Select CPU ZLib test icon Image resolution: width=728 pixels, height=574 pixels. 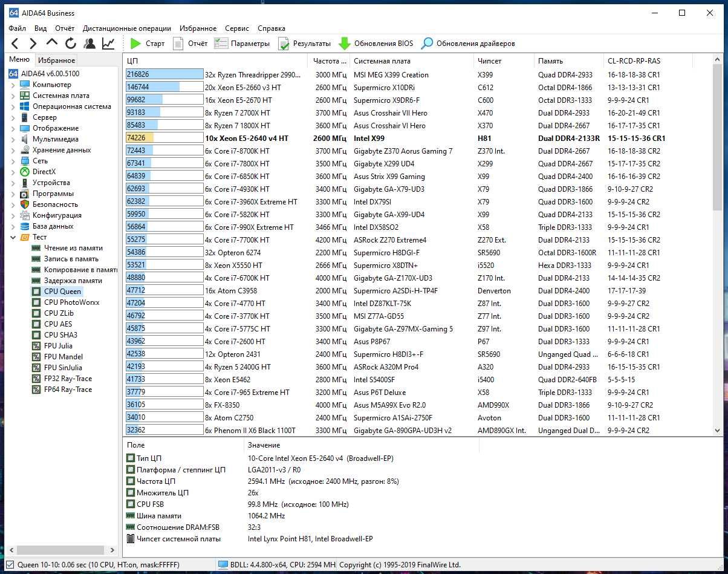click(x=36, y=313)
